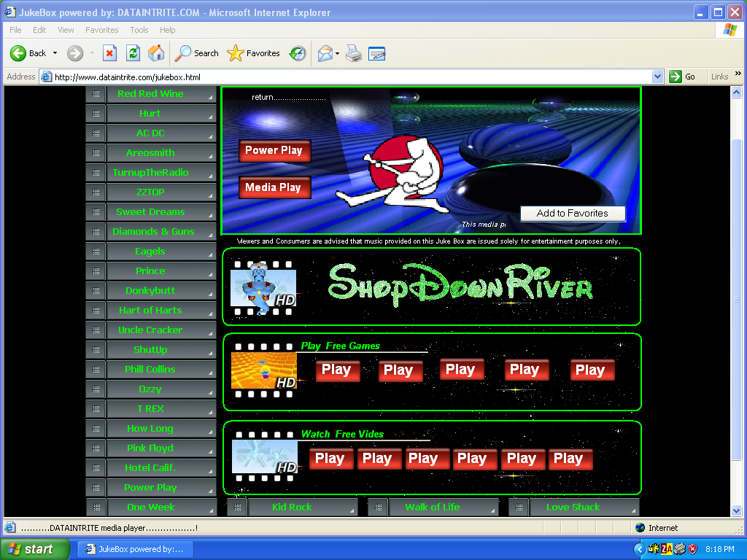Click the first Play button under Free Games
The image size is (747, 560).
coord(337,370)
